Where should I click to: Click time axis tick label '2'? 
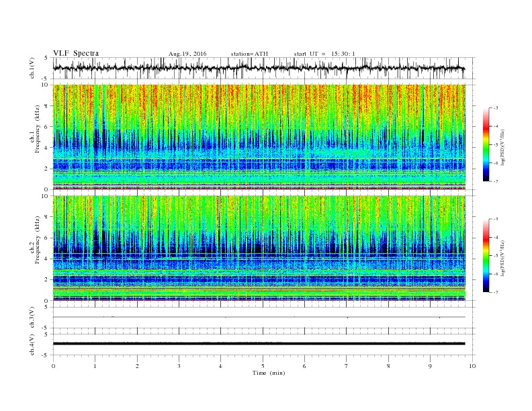(x=137, y=366)
